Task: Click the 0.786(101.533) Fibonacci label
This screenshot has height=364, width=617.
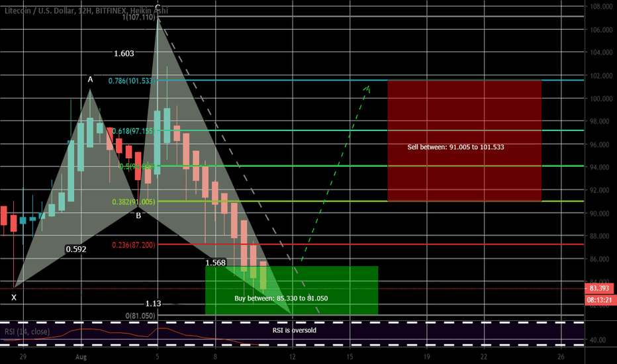Action: [132, 81]
